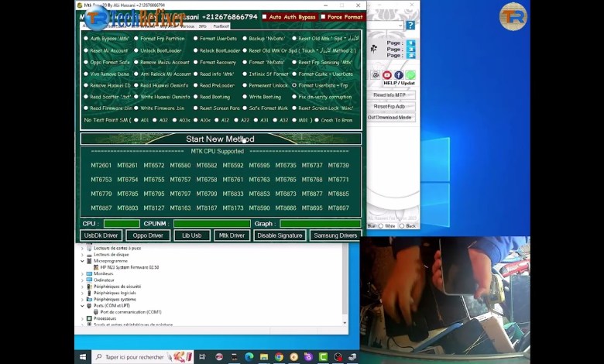Click the Samsung Drivers button
604x364 pixels.
point(335,235)
